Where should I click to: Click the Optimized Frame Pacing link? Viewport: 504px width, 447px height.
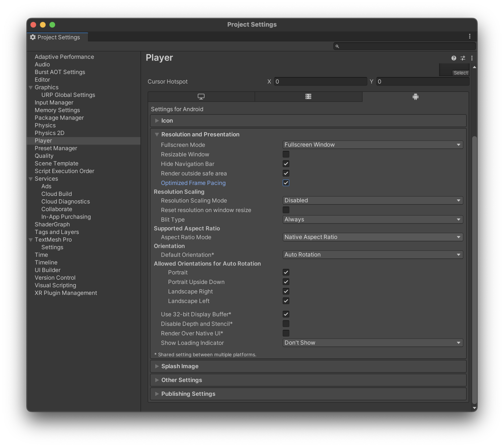pos(193,183)
